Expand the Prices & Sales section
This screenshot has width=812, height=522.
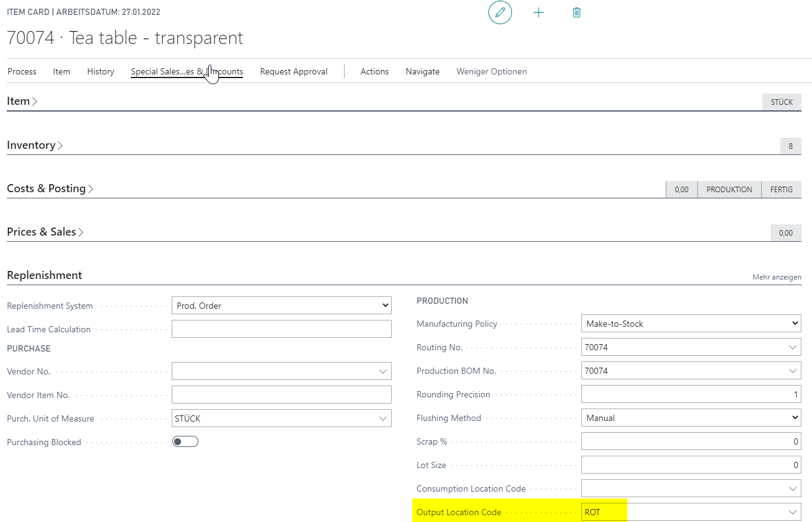coord(45,232)
